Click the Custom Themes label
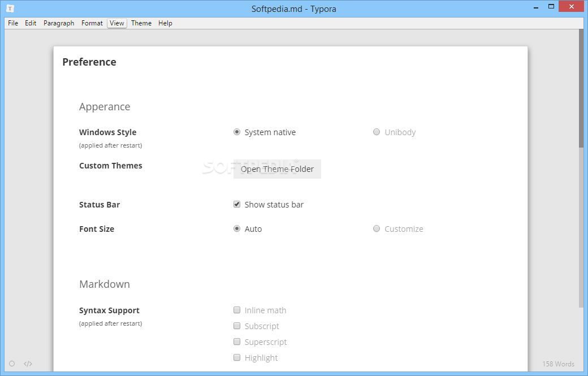This screenshot has width=588, height=376. pyautogui.click(x=111, y=166)
